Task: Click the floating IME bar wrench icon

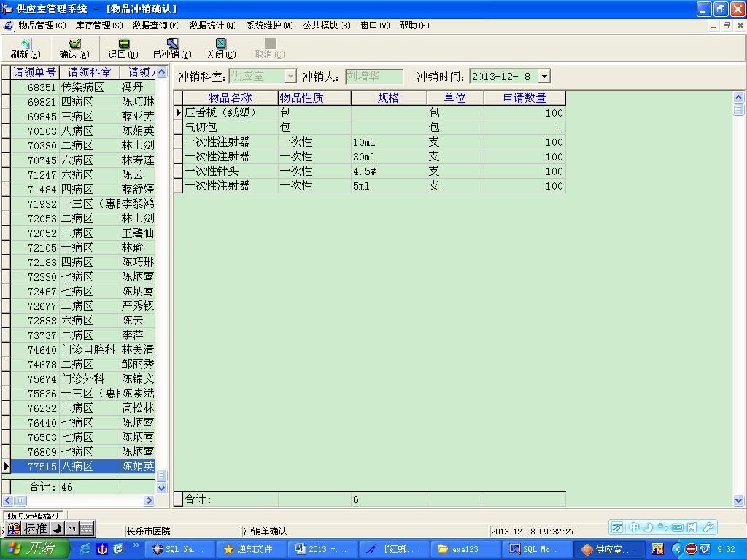Action: [708, 527]
